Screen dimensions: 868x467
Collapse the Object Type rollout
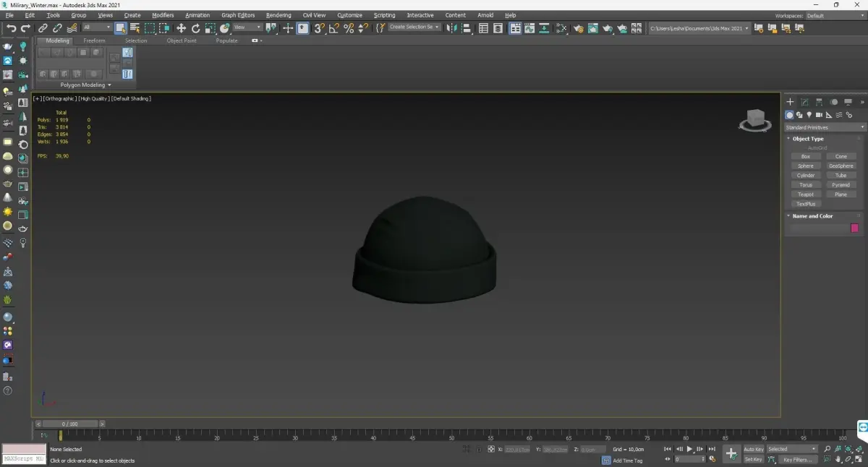[x=808, y=139]
